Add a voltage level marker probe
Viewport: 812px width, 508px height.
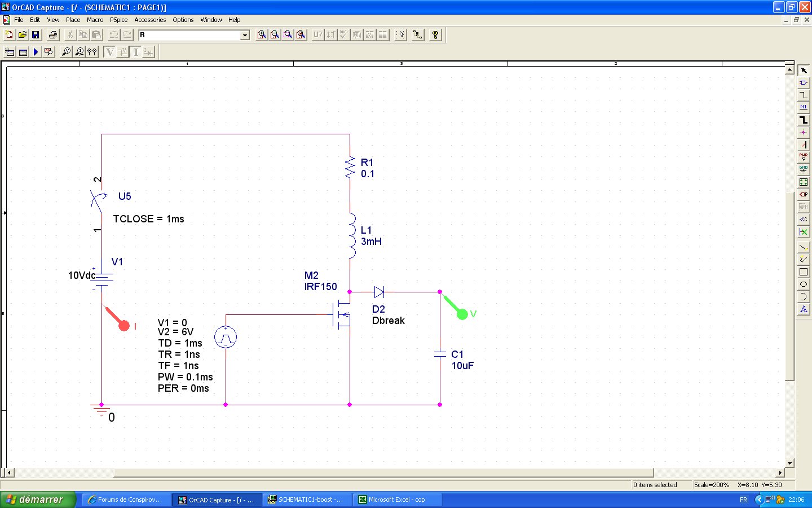tap(66, 52)
